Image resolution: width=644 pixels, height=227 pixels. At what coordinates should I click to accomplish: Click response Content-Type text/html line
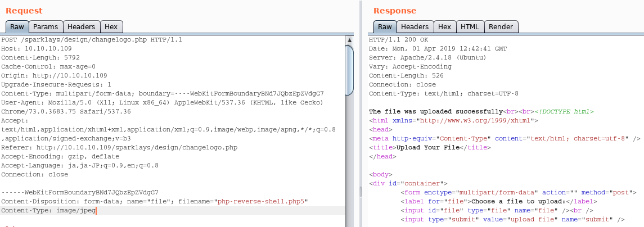(x=444, y=94)
